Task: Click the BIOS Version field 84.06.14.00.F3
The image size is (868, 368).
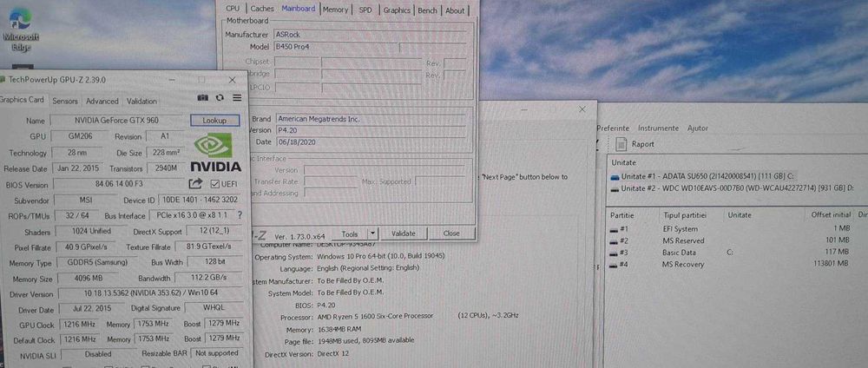Action: 119,184
